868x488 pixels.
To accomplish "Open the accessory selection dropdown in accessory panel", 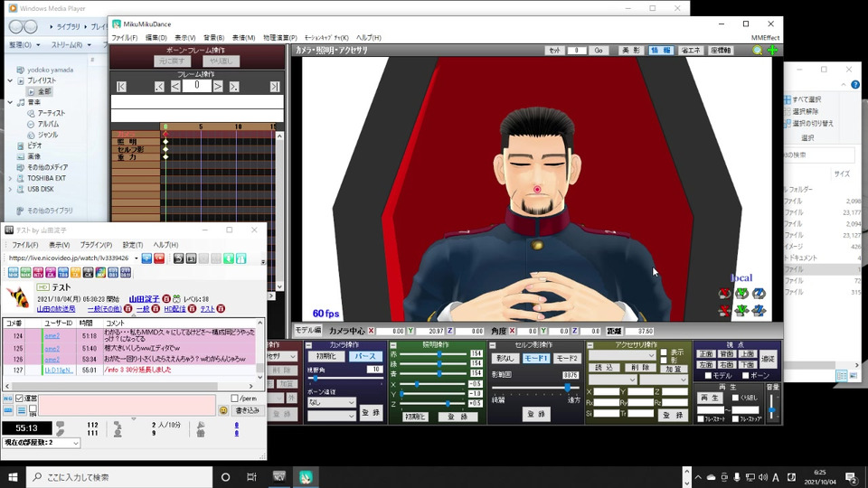I will coord(622,354).
